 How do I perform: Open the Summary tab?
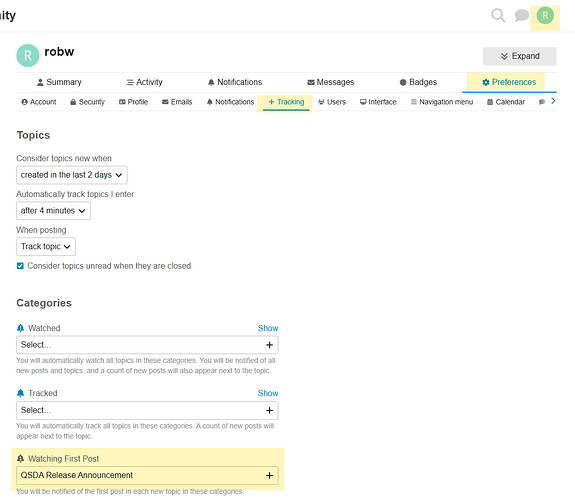(x=59, y=82)
